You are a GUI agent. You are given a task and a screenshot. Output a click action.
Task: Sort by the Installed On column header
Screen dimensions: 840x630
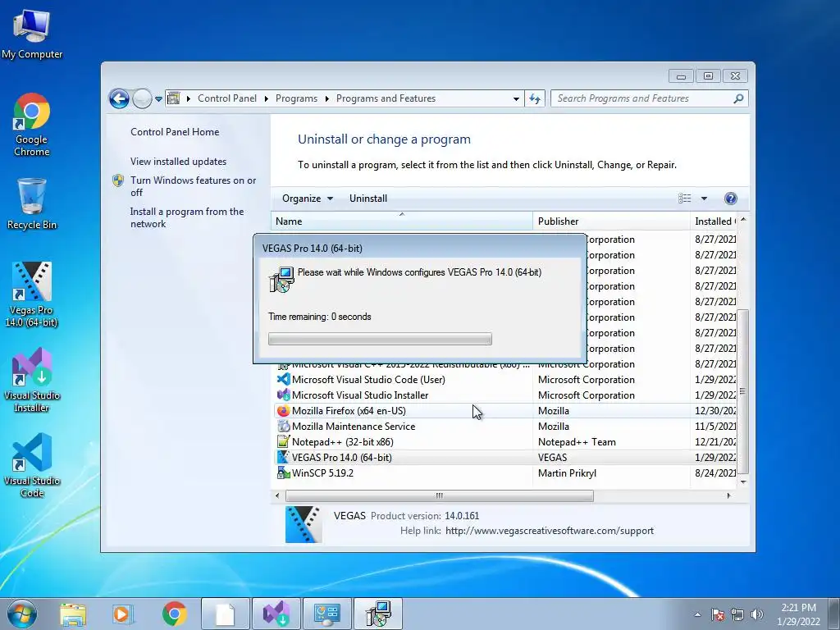click(x=714, y=221)
